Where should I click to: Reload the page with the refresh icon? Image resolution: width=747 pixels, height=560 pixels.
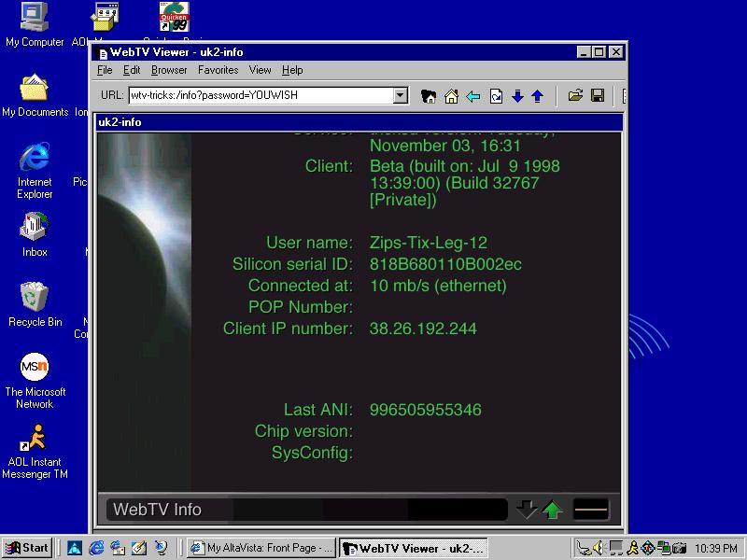[x=496, y=96]
